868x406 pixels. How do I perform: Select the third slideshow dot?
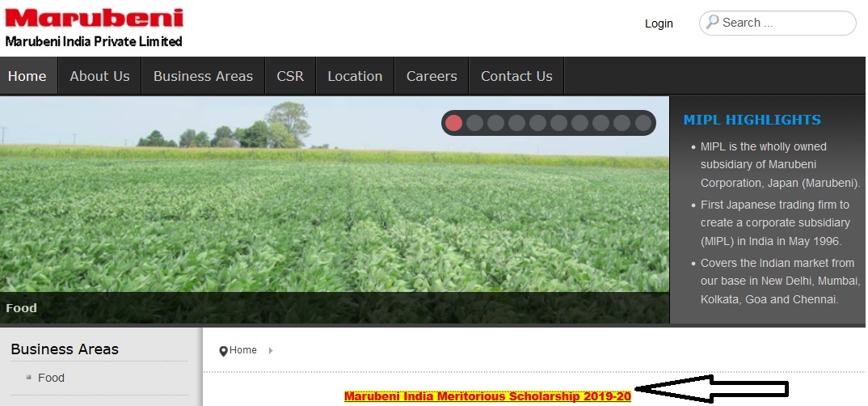496,123
